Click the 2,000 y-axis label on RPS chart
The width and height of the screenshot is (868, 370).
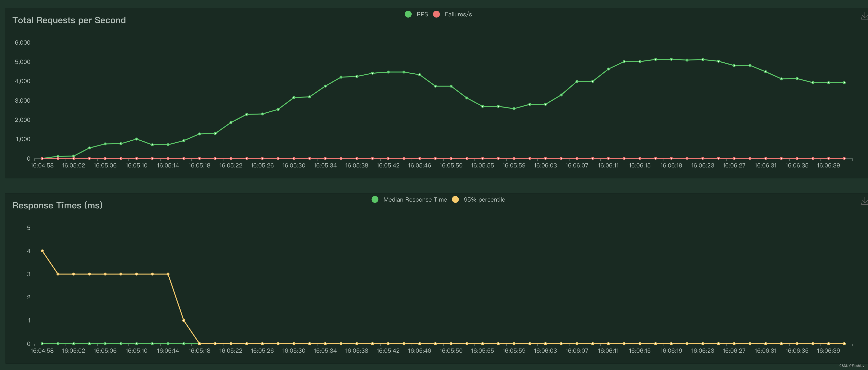pos(23,120)
